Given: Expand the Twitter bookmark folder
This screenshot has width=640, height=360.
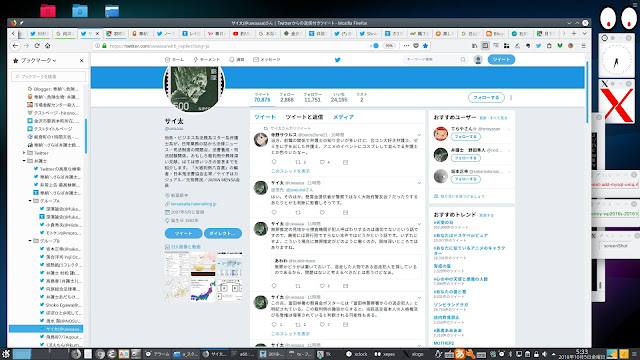Looking at the screenshot, I should (24, 153).
